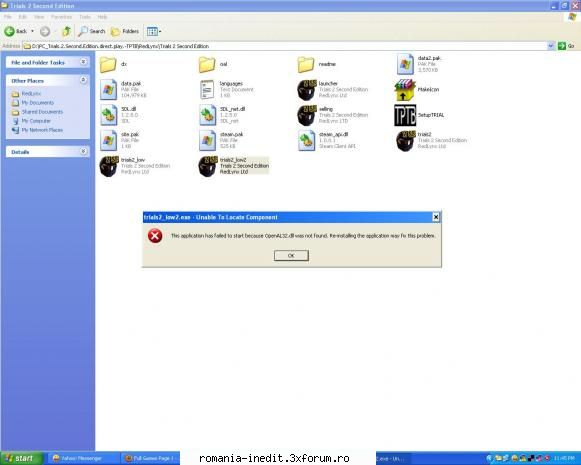Screen dimensions: 581x465
Task: Select the dx folder
Action: click(x=108, y=64)
